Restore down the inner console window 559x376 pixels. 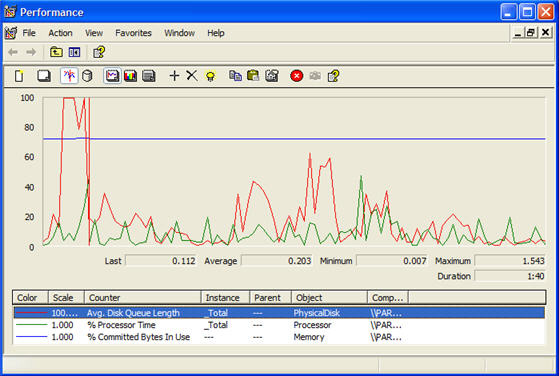tap(531, 33)
